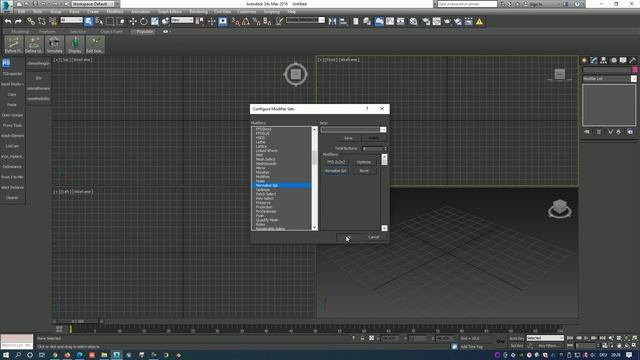Click the Cancel button in dialog

(373, 237)
